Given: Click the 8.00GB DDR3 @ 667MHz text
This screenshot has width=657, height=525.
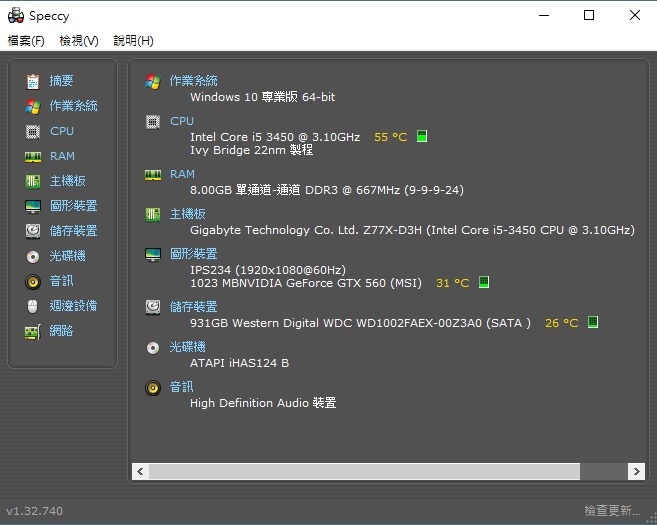Looking at the screenshot, I should [x=327, y=190].
